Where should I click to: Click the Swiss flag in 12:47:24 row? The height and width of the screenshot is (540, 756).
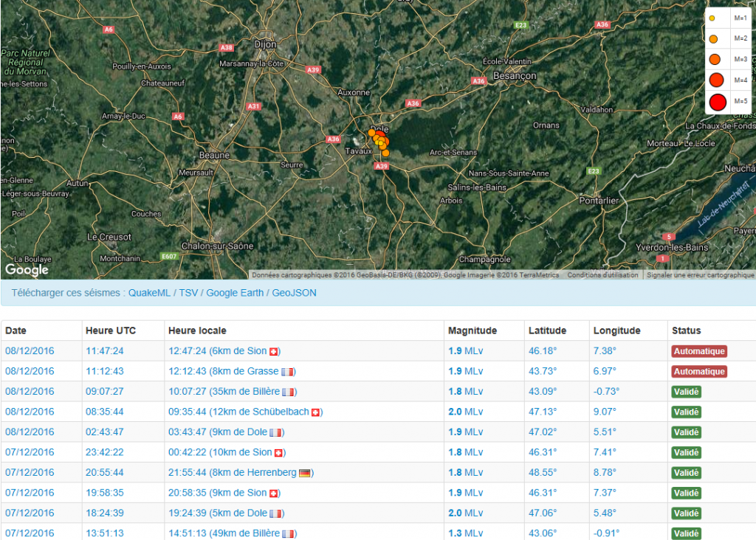pyautogui.click(x=273, y=352)
